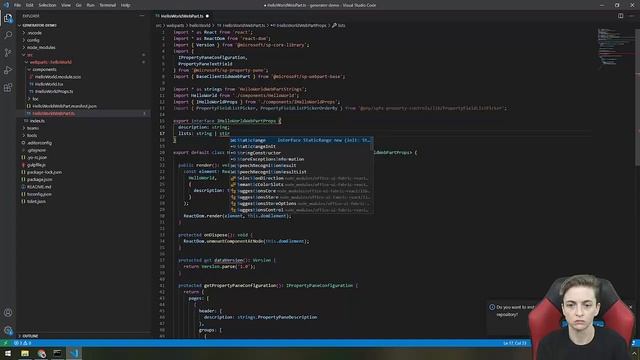Dismiss the repository notification popup

pos(630,307)
